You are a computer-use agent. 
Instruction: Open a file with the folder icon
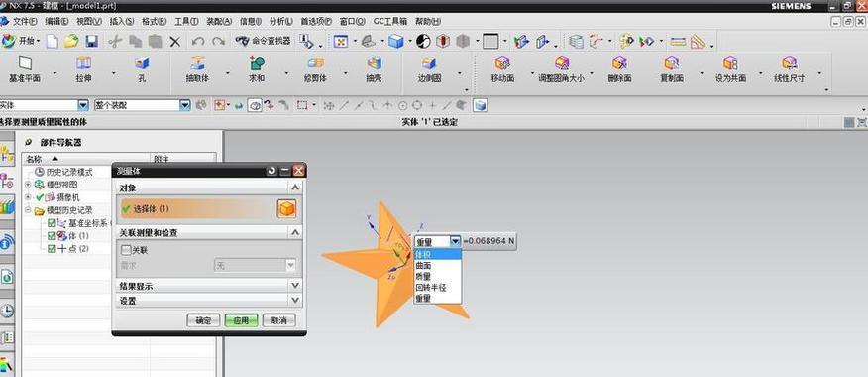71,41
